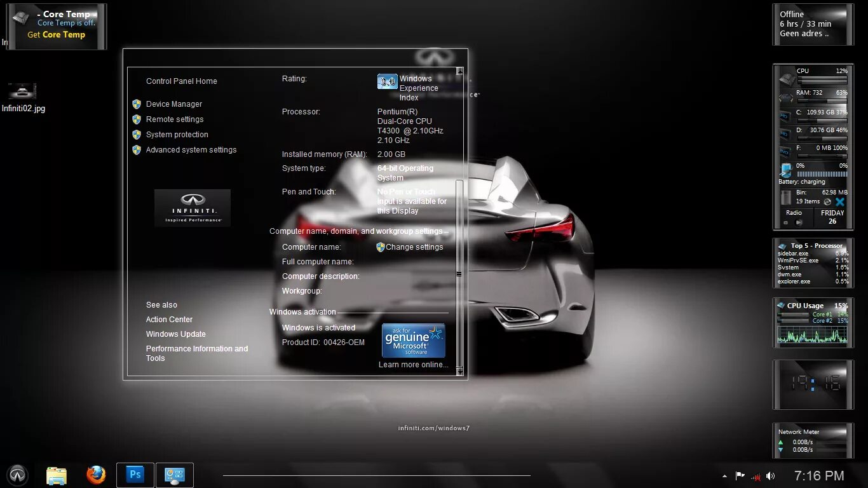This screenshot has width=868, height=488.
Task: Click the Offline status gadget at top right
Action: point(813,24)
